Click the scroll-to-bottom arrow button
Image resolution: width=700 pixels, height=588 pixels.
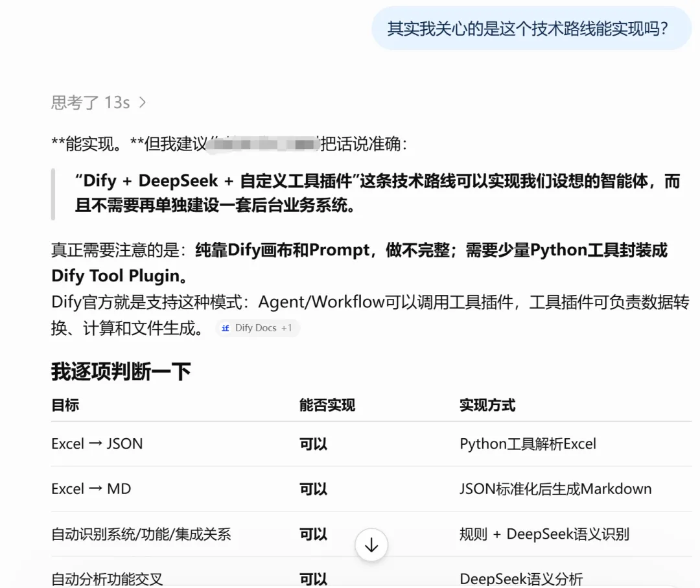[371, 545]
